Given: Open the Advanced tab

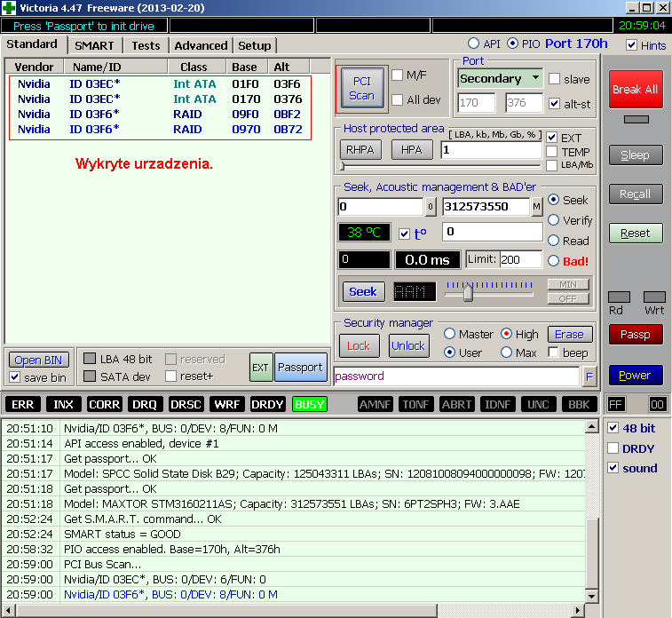Looking at the screenshot, I should 201,45.
